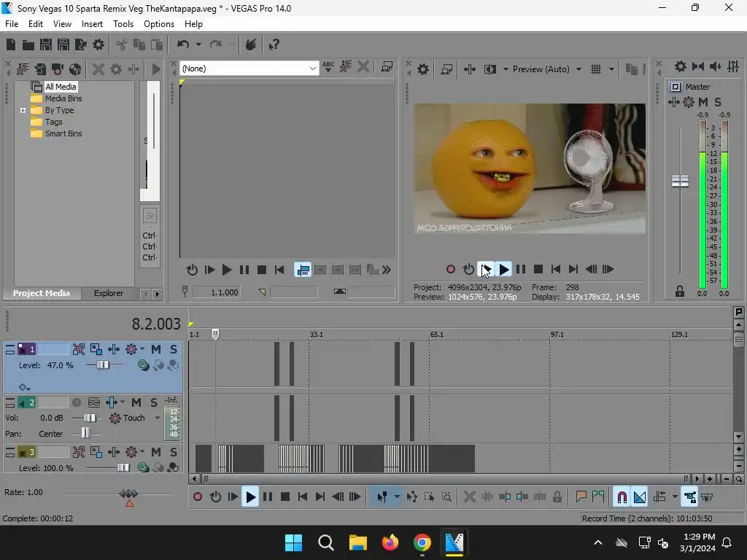
Task: Adjust track 2 Pan slider
Action: (x=85, y=433)
